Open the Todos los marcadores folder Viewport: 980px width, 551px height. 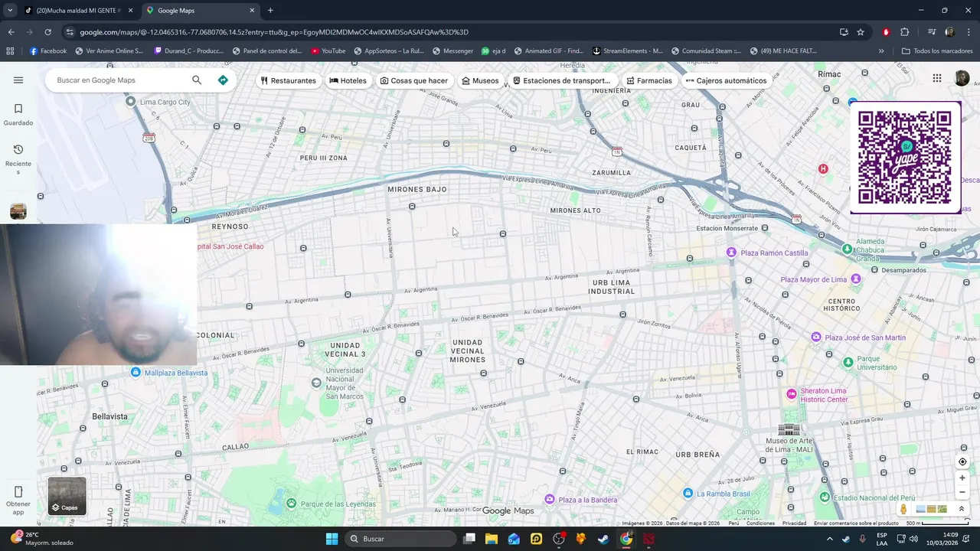click(937, 51)
